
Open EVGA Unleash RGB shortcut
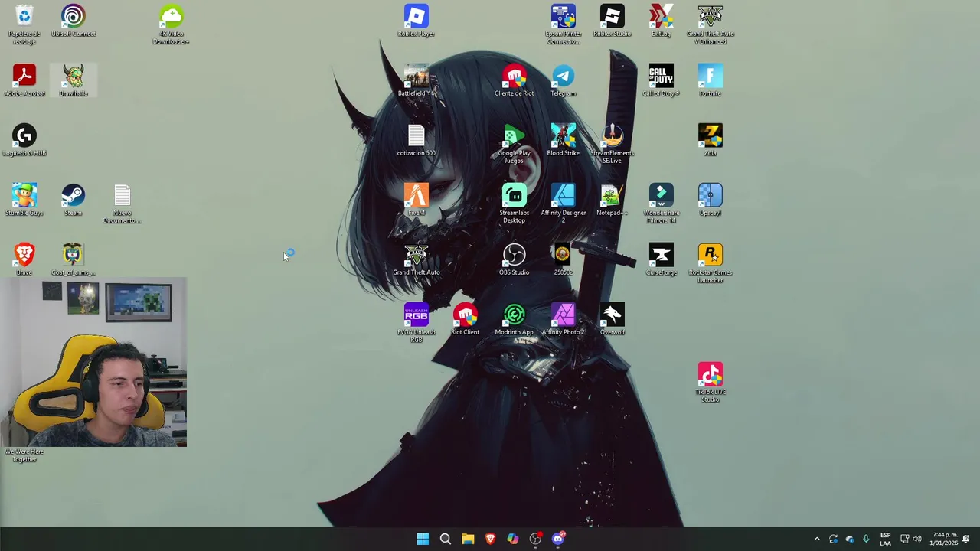point(416,323)
